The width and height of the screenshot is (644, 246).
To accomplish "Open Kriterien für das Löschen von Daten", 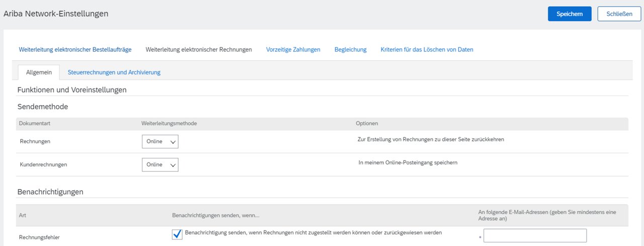I will (427, 50).
